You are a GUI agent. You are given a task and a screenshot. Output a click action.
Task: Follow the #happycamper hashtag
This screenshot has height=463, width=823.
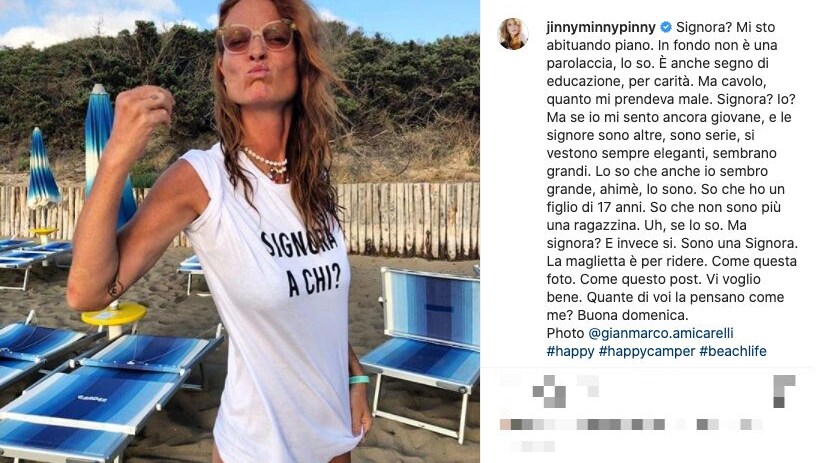(647, 351)
